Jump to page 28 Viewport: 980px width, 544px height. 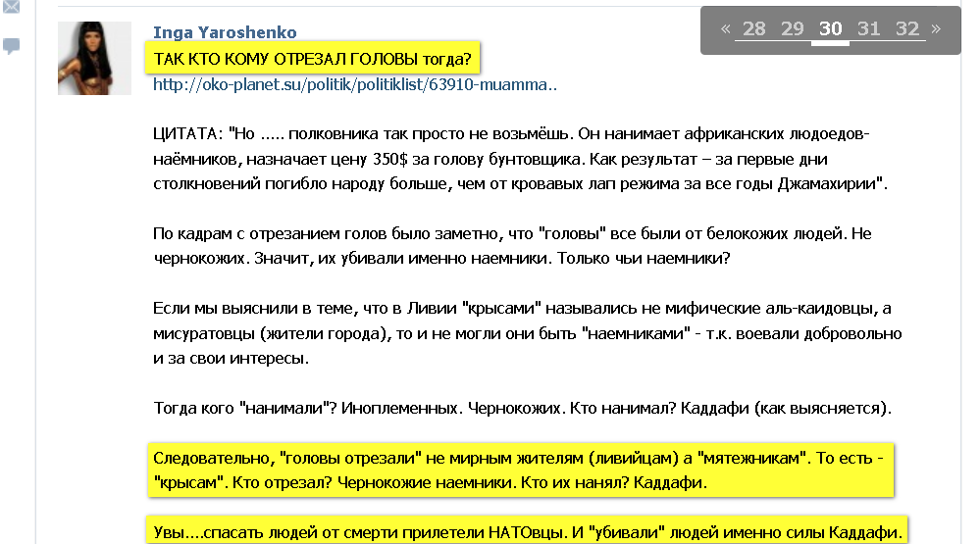point(753,28)
